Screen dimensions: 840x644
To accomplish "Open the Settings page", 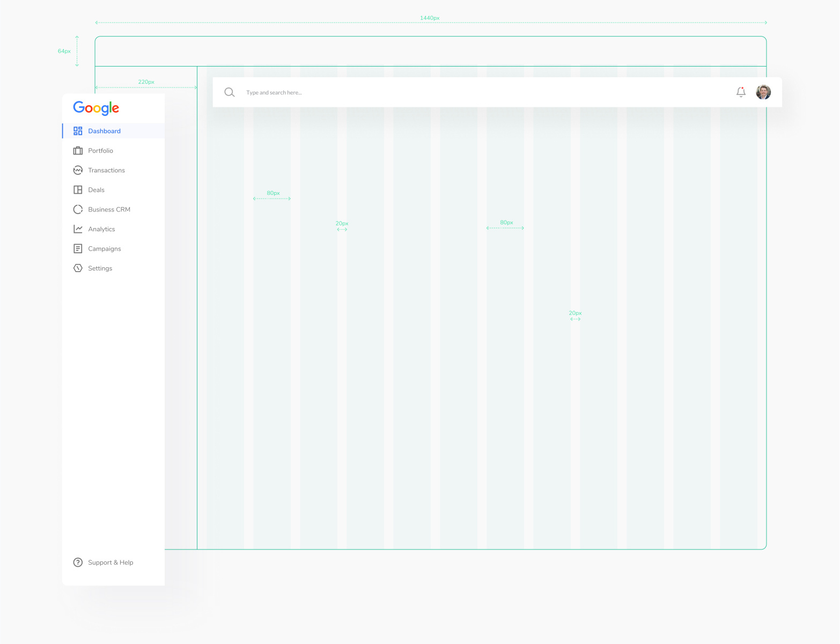I will [100, 268].
